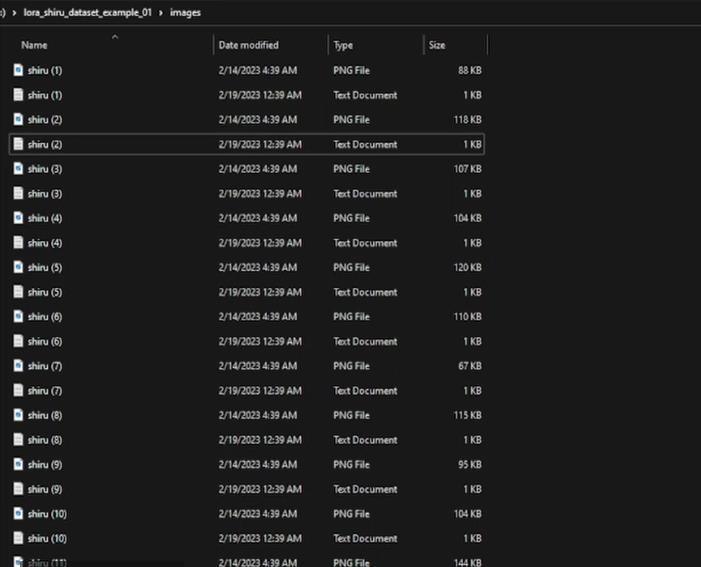Click the 67 KB shiru (7) PNG icon
This screenshot has height=567, width=701.
tap(18, 366)
